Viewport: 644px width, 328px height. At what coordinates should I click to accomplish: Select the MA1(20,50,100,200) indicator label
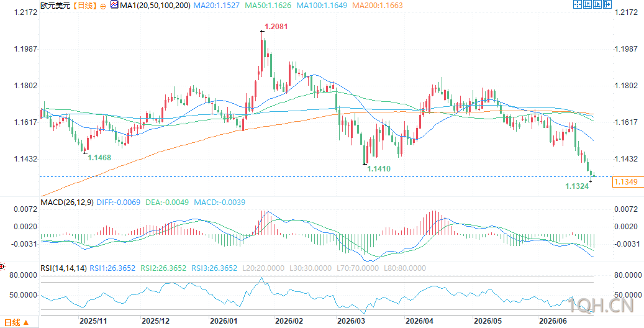click(155, 6)
